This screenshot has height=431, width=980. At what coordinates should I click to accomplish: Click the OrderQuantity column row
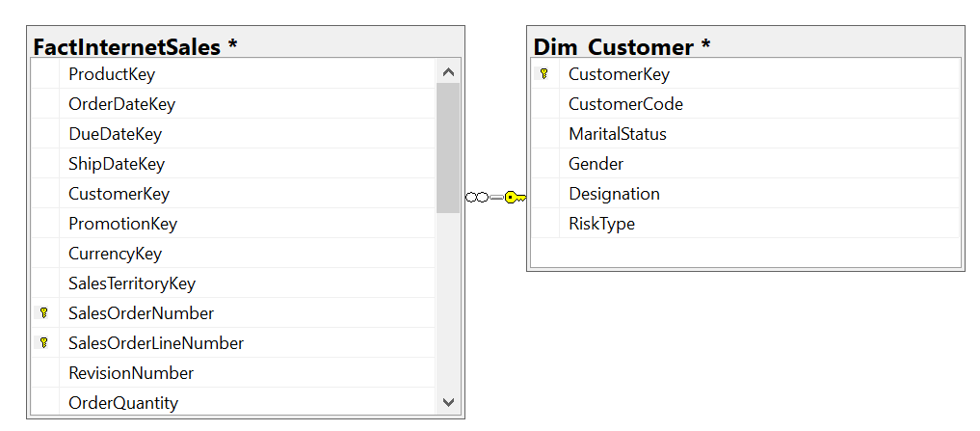click(123, 403)
